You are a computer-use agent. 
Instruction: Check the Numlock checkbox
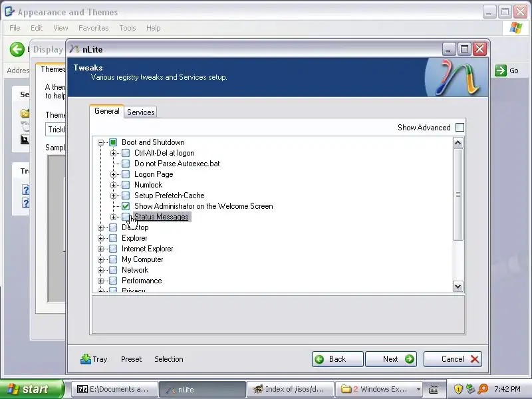point(126,185)
